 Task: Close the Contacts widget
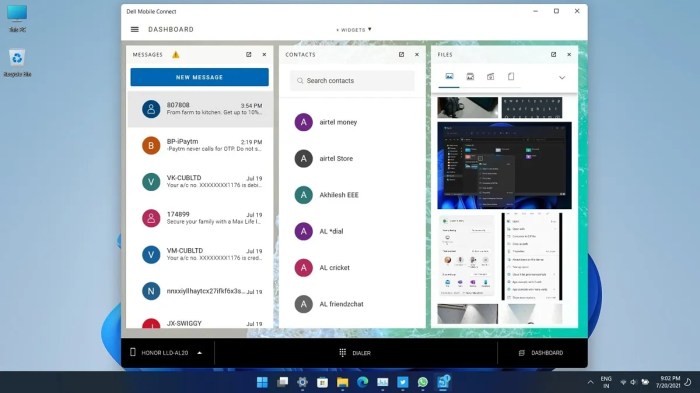[417, 54]
